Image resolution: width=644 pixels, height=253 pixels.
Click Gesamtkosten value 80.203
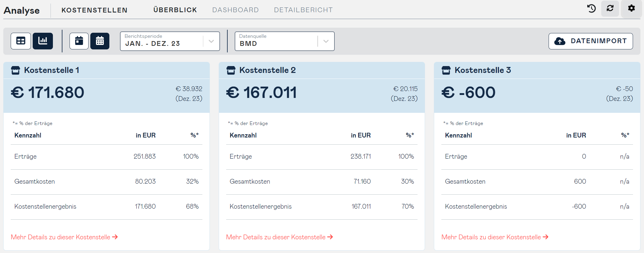pyautogui.click(x=145, y=181)
